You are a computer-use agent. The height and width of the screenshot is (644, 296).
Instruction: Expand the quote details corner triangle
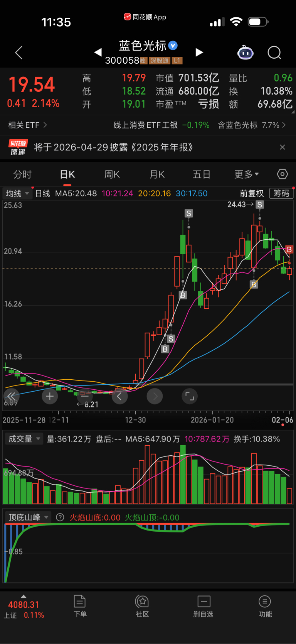(293, 112)
